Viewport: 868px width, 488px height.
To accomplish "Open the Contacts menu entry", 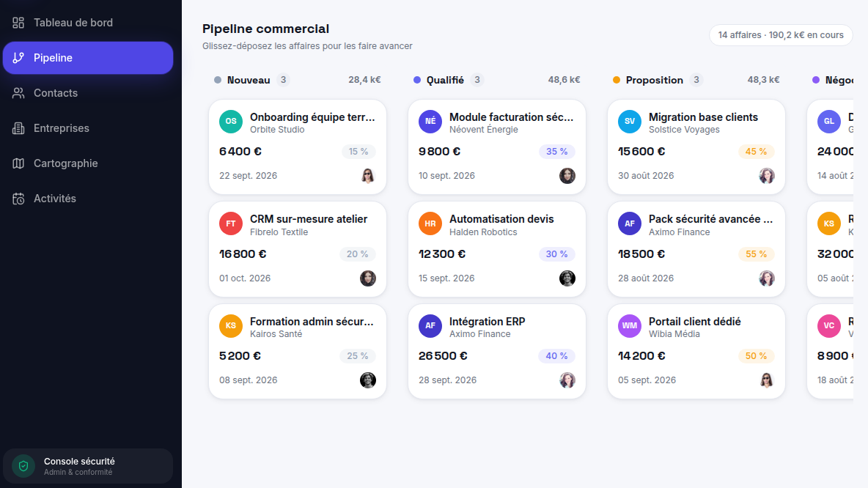I will coord(88,93).
